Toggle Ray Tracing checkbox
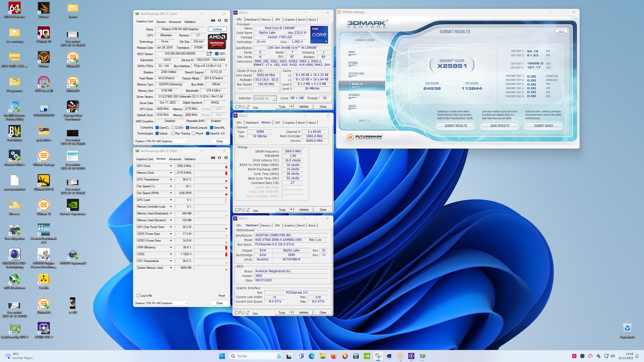Viewport: 644px width, 362px height. click(x=173, y=133)
